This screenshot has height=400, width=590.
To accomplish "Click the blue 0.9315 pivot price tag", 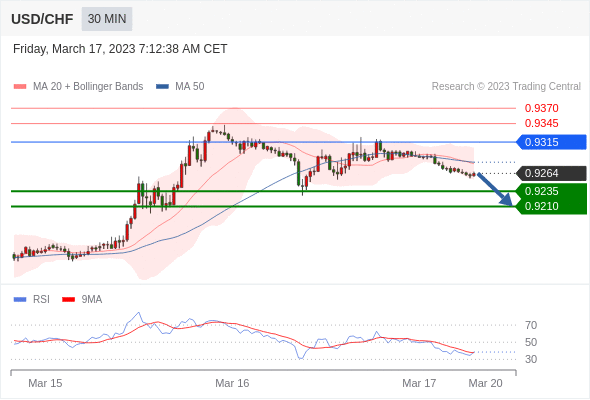I will click(x=551, y=142).
